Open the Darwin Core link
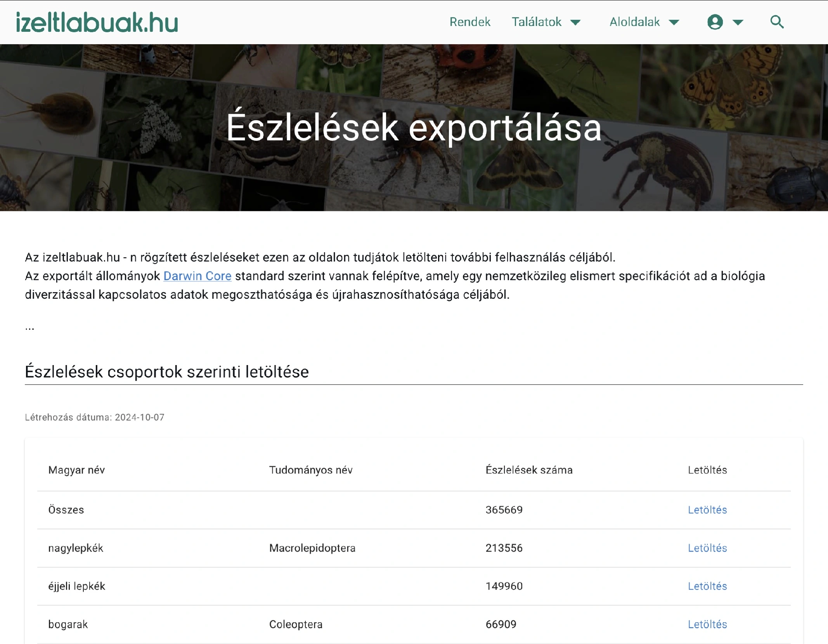 [x=197, y=276]
